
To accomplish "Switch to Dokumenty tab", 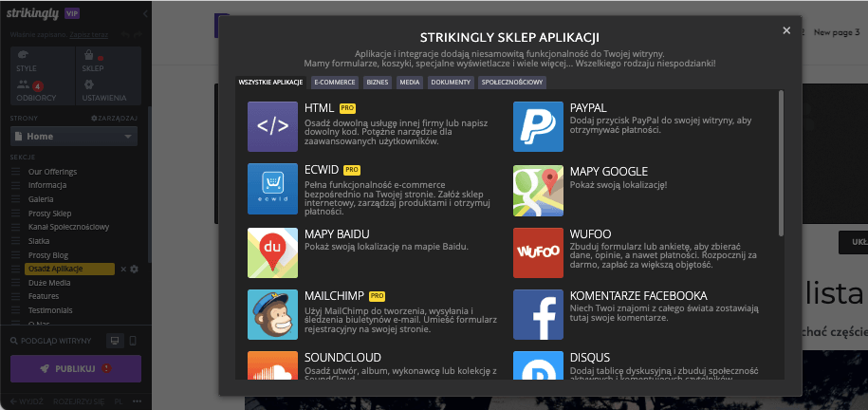I will 451,83.
